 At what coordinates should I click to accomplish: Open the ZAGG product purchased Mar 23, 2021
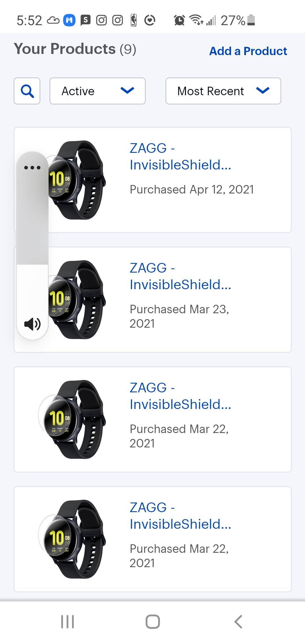(180, 276)
